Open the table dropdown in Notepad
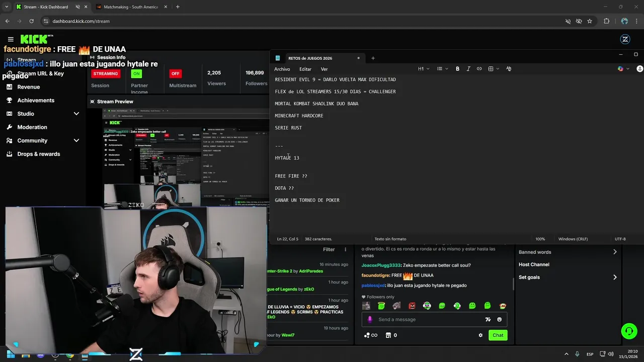Image resolution: width=644 pixels, height=362 pixels. tap(493, 69)
